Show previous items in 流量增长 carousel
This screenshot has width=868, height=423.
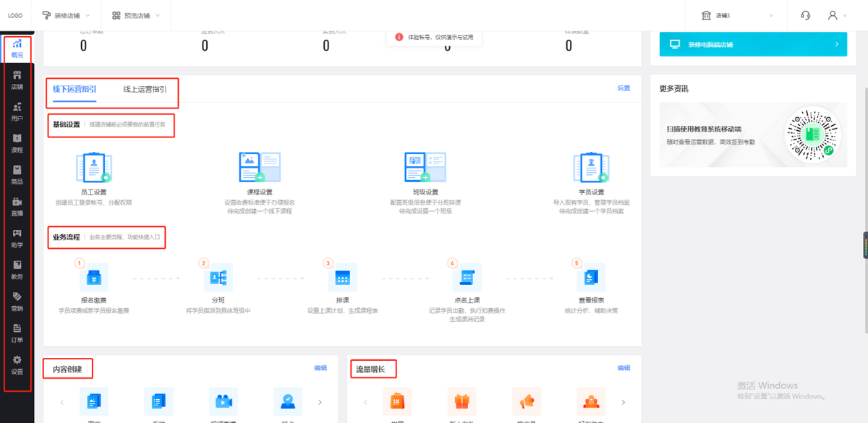coord(365,402)
